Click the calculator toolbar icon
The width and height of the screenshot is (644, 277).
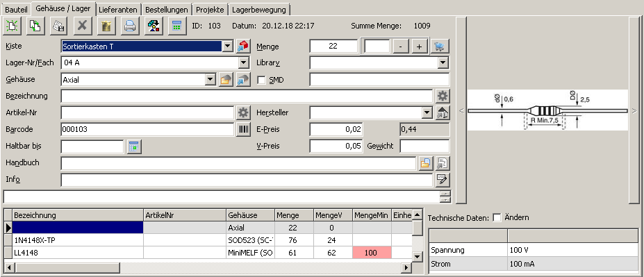tap(176, 26)
